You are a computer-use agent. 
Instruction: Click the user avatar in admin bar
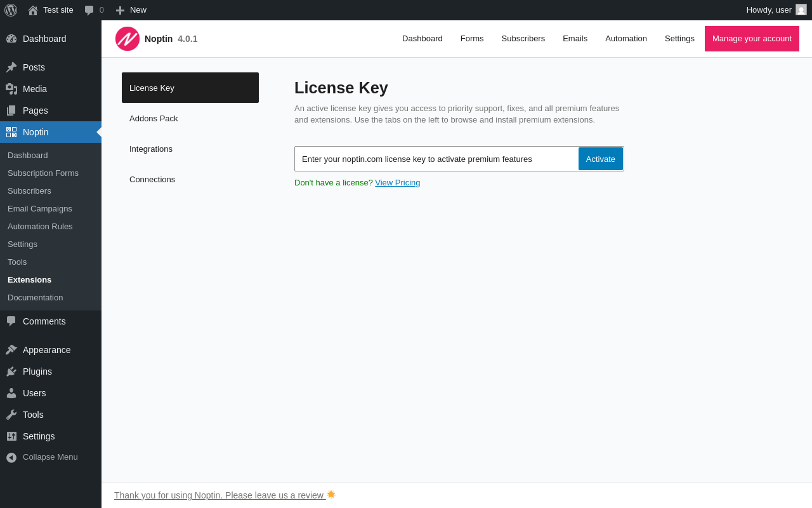tap(801, 10)
